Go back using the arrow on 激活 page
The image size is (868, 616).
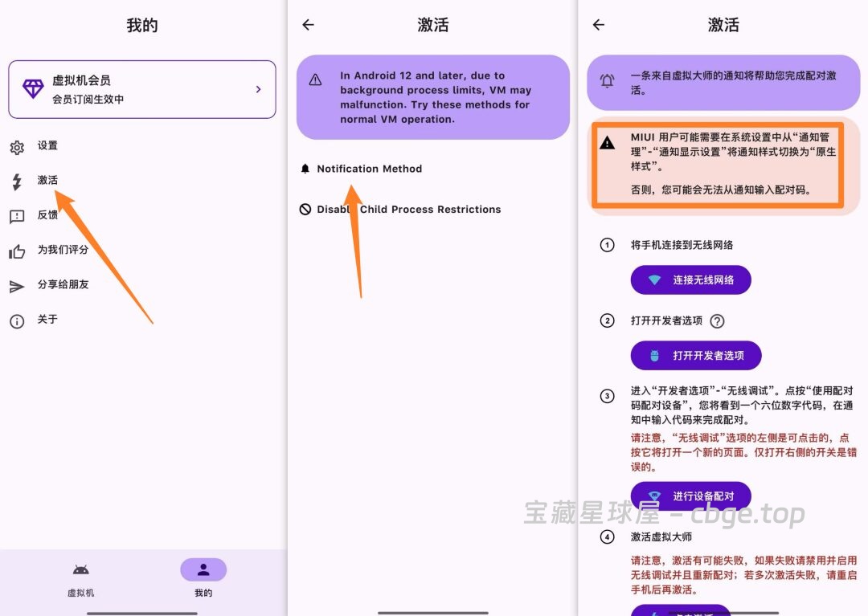[308, 25]
